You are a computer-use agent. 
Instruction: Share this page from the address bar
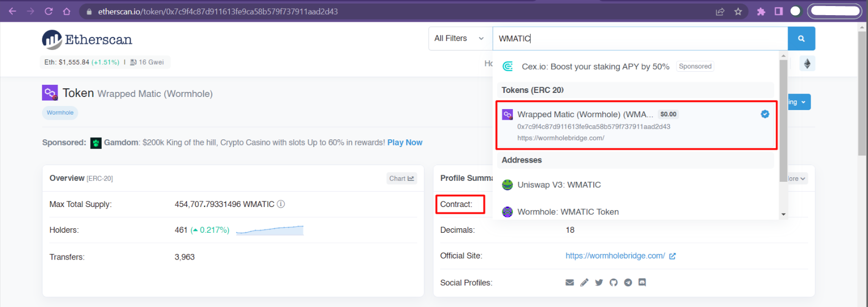click(x=720, y=12)
